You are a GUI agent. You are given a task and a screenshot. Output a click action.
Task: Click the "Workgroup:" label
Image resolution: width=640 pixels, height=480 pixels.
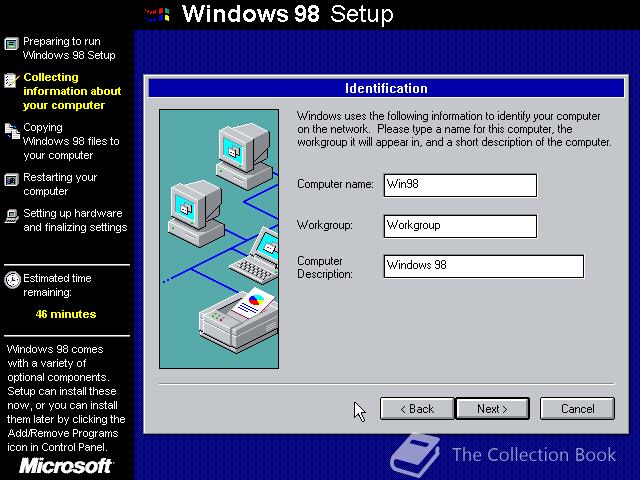coord(324,225)
